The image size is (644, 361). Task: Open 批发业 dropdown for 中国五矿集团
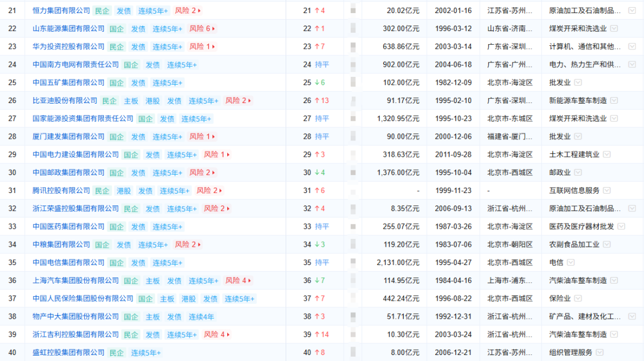578,83
